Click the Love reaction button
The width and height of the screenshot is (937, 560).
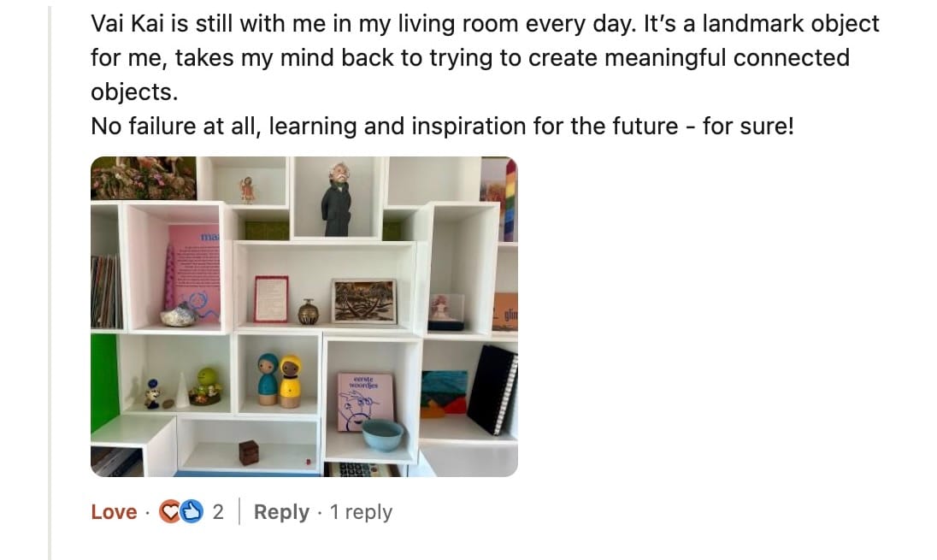pos(114,512)
